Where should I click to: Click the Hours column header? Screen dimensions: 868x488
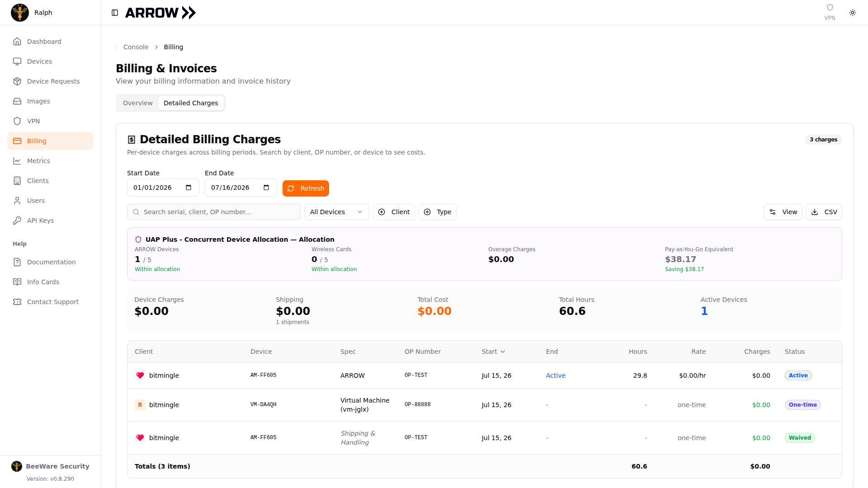tap(638, 352)
